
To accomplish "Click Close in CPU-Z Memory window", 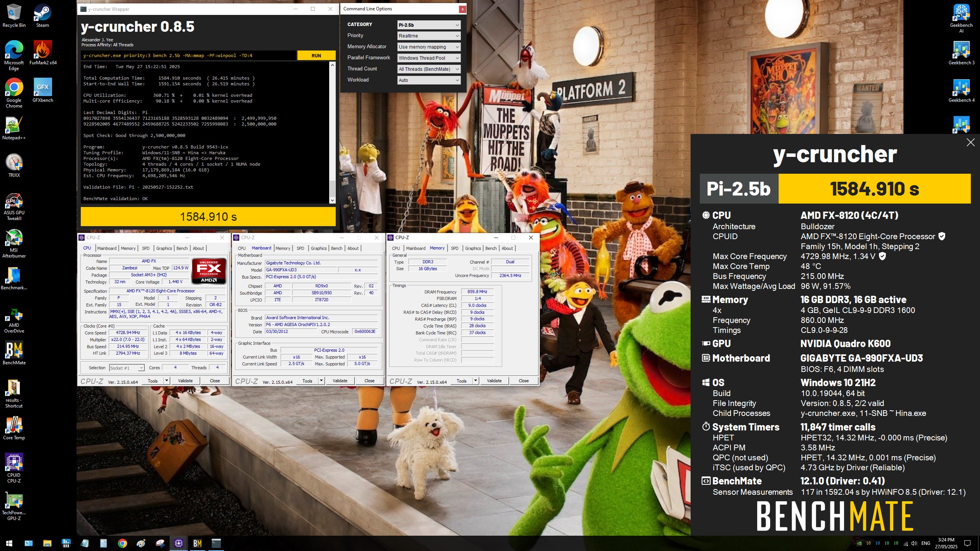I will [524, 381].
